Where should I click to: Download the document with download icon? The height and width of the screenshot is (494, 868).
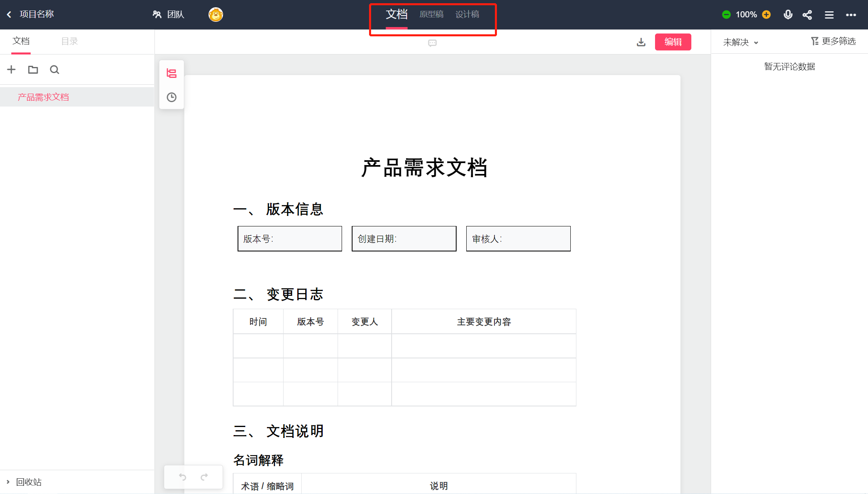[x=641, y=42]
